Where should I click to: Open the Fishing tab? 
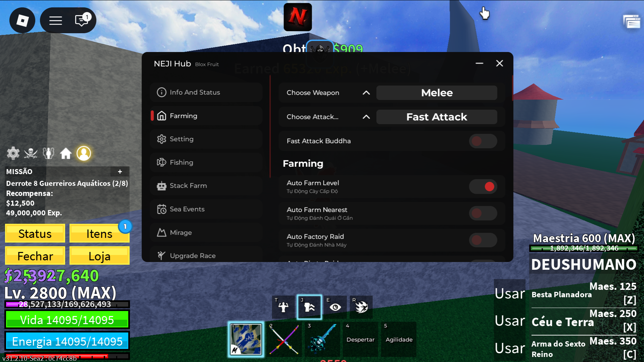[x=206, y=162]
